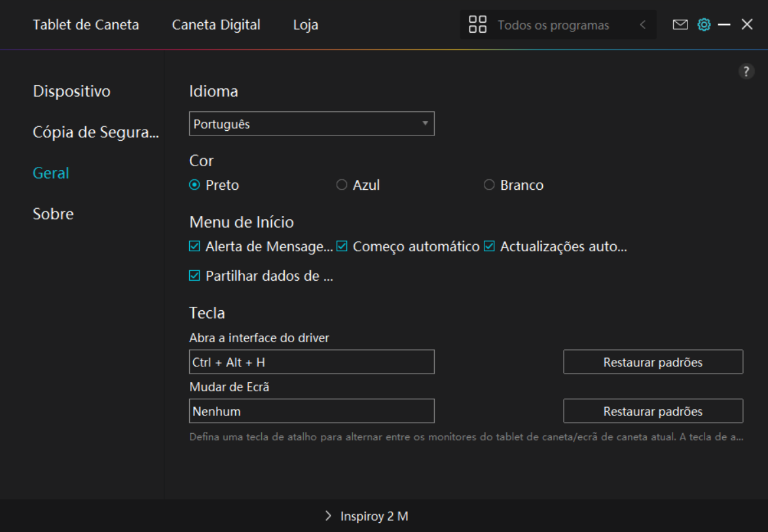Screen dimensions: 768x532
Task: Select the Preto color radio button
Action: coord(194,185)
